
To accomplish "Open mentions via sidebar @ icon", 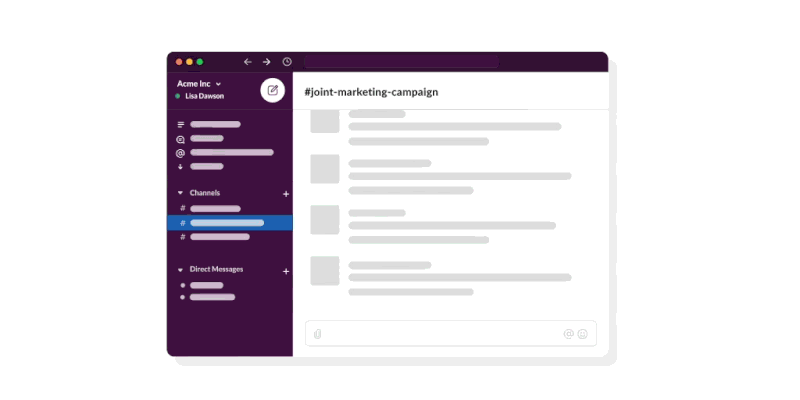I will (x=181, y=153).
